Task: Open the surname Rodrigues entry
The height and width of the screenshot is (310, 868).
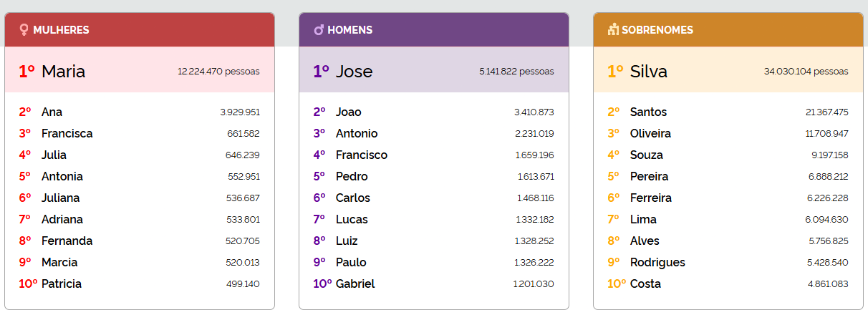Action: pos(657,263)
